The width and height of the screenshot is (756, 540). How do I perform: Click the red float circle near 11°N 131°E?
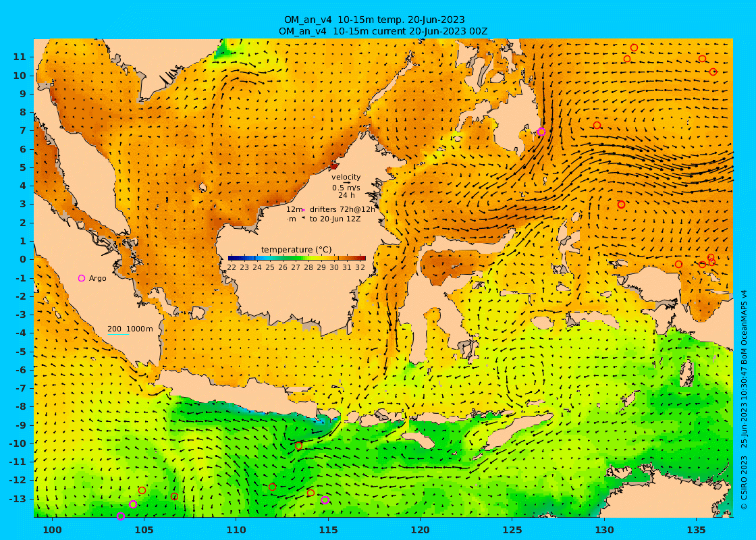coord(627,59)
